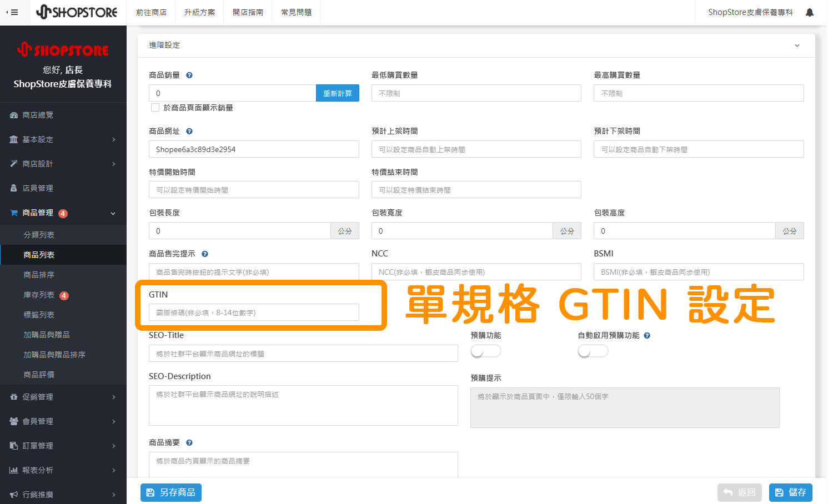Click the 行銷推廣 megaphone icon

pyautogui.click(x=14, y=495)
